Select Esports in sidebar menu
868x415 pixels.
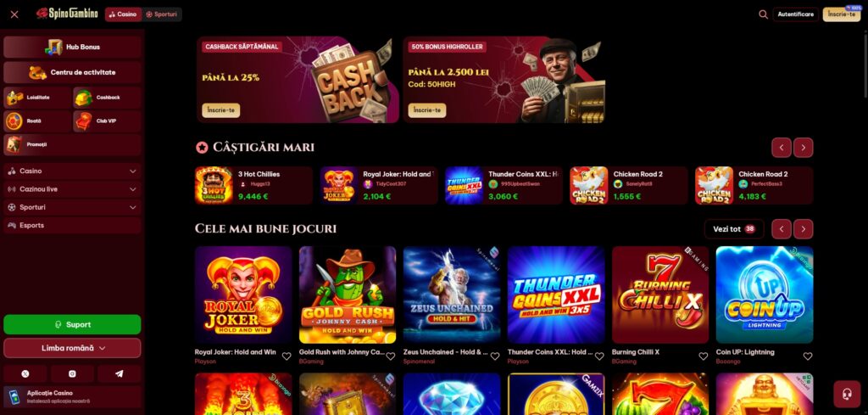point(72,226)
